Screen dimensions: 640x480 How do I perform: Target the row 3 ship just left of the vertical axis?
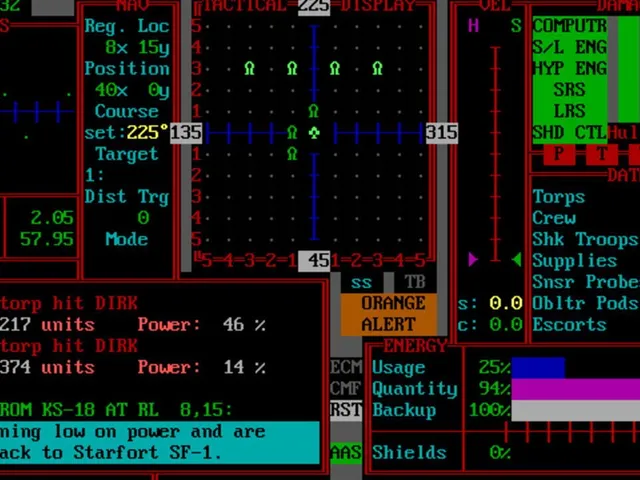[x=292, y=68]
